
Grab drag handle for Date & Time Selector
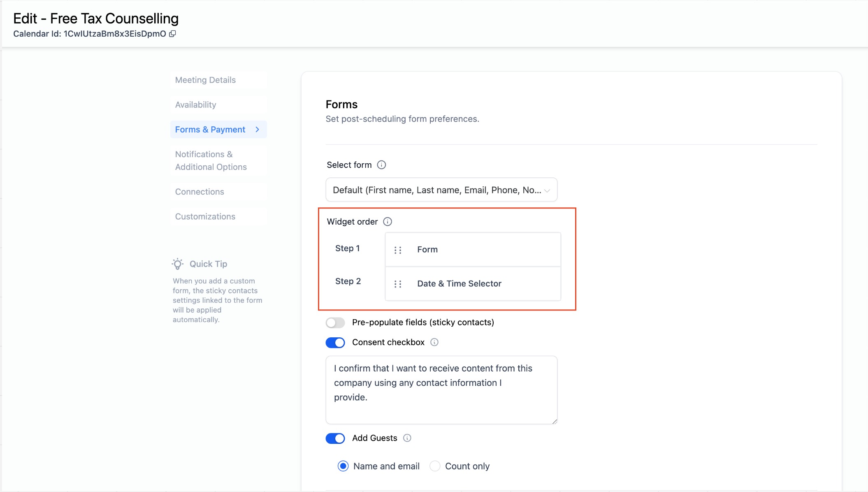click(398, 284)
